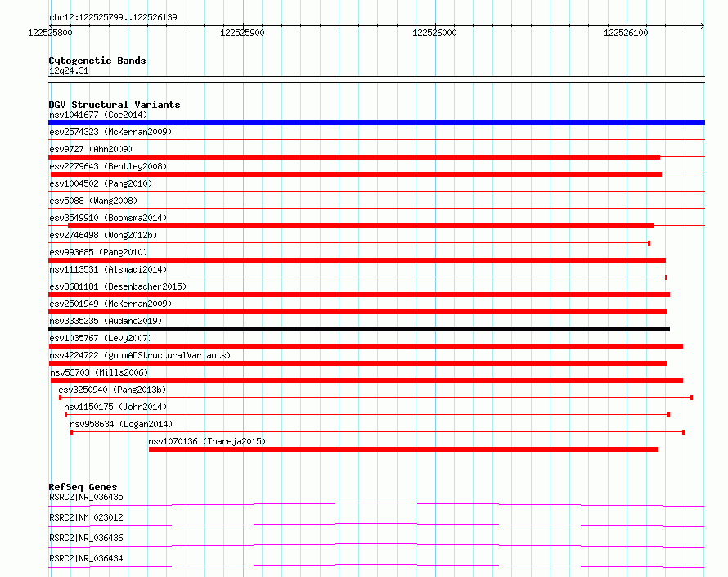Click the 122525900 ruler position
Screen dimensions: 728x577
242,33
